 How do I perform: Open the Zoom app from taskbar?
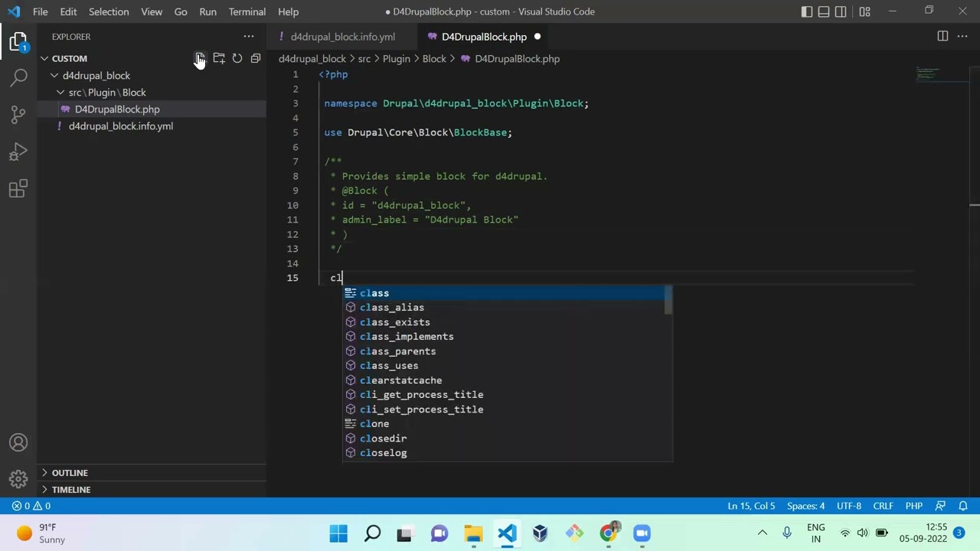click(x=642, y=533)
